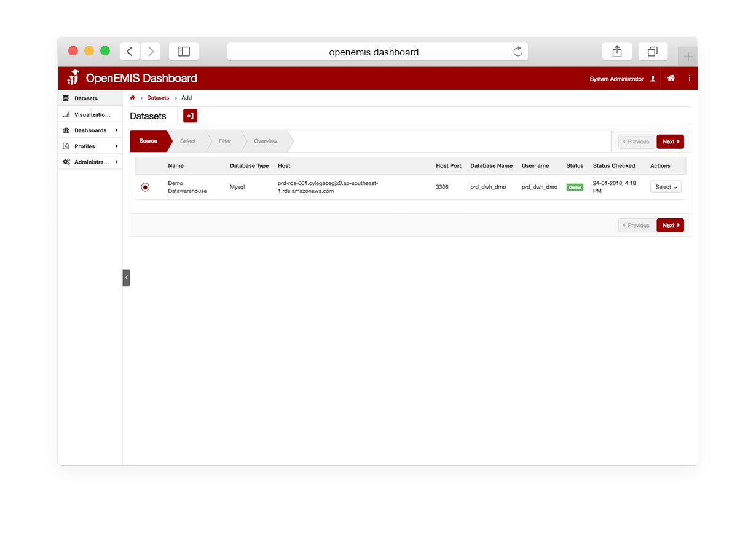Click the Add breadcrumb text

(x=187, y=98)
